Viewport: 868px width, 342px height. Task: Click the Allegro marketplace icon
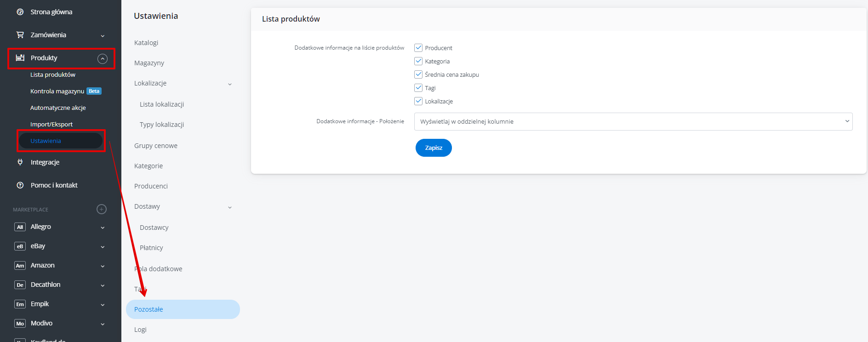[20, 227]
